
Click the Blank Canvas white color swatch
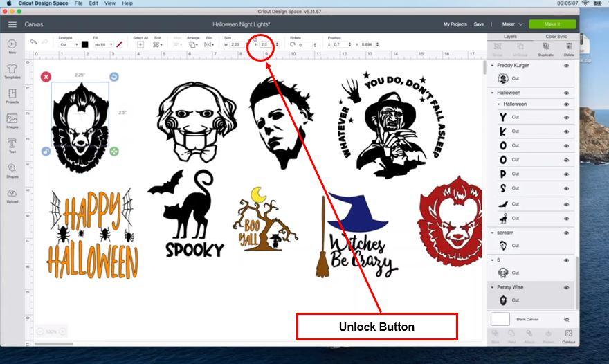(x=500, y=319)
